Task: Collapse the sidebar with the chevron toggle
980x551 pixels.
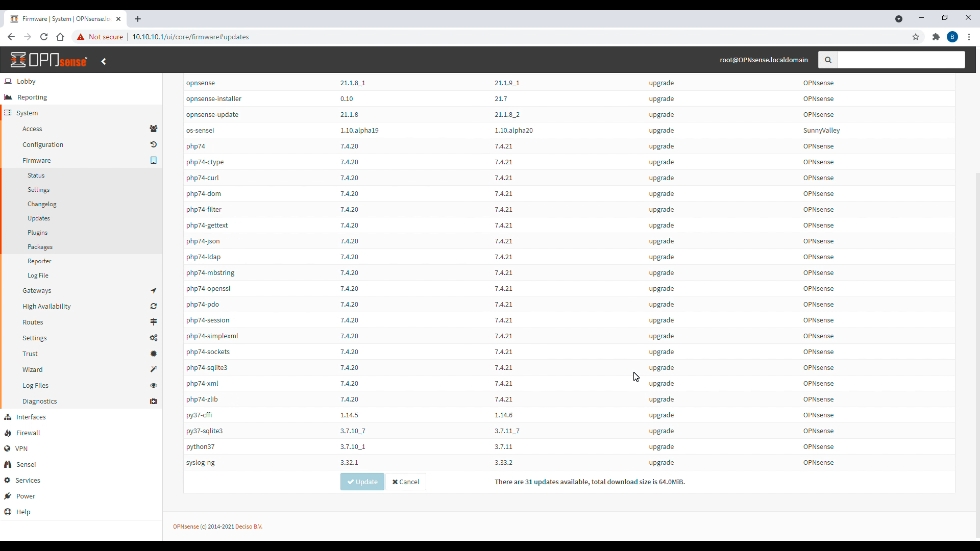Action: click(104, 61)
